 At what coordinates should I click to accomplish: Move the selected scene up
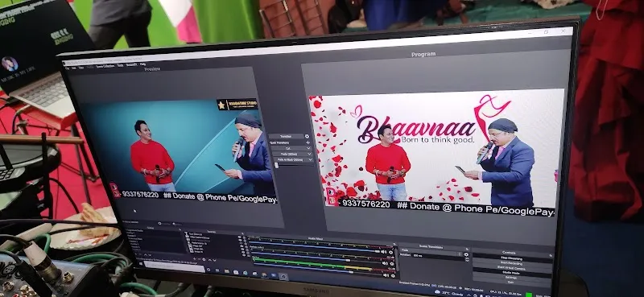pos(146,254)
